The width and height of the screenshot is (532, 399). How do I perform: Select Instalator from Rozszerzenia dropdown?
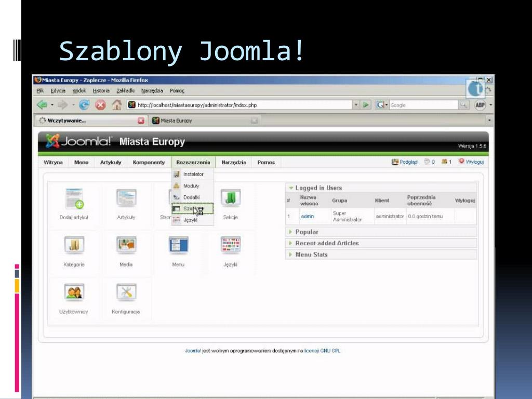pyautogui.click(x=193, y=174)
